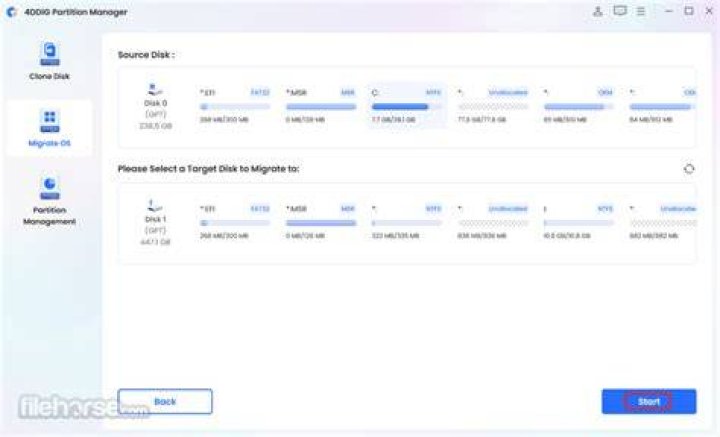Click the Unallocated label on Disk 0
Viewport: 720px width, 437px height.
[x=508, y=93]
